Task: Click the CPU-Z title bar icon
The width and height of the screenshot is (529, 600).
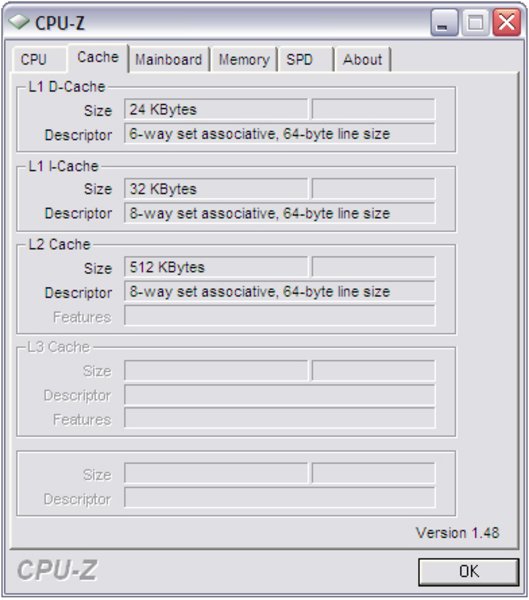Action: (19, 22)
